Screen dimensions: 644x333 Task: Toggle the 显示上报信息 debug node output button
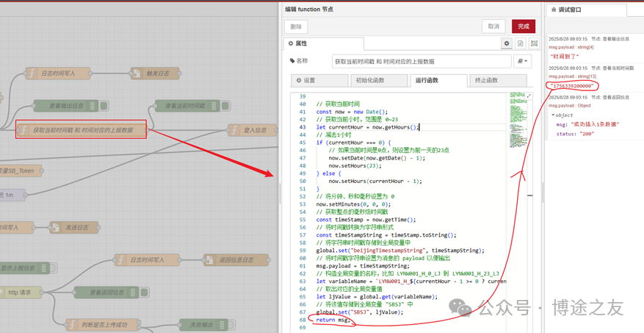54,268
